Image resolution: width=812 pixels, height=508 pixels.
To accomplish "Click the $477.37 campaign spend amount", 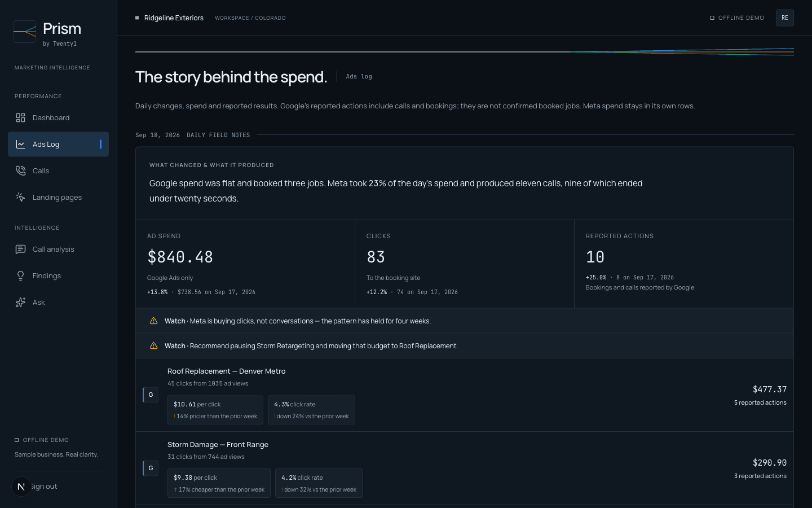I will [770, 389].
